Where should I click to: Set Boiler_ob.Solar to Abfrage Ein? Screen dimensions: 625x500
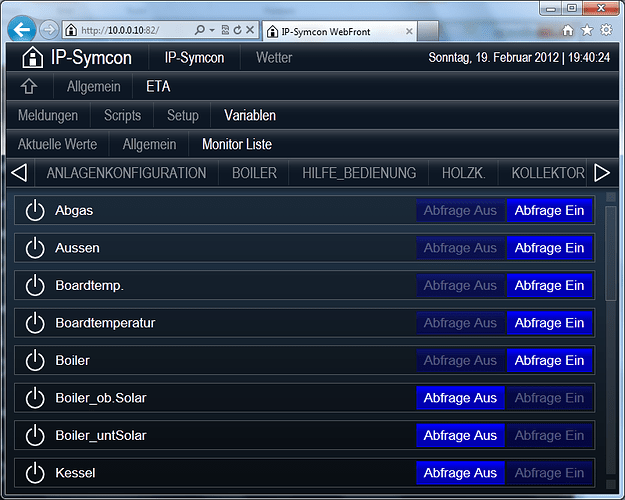click(x=549, y=398)
